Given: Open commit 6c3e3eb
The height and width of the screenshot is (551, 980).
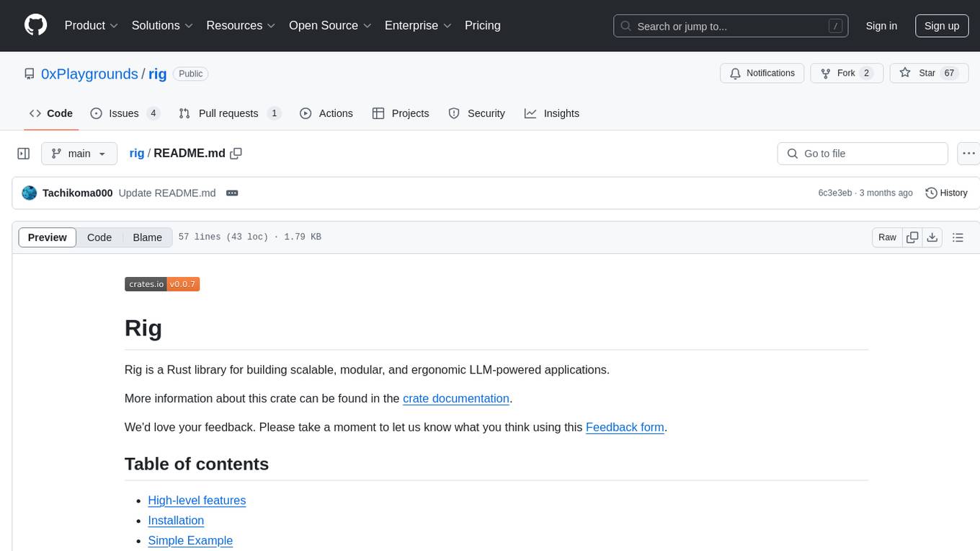Looking at the screenshot, I should pyautogui.click(x=835, y=193).
